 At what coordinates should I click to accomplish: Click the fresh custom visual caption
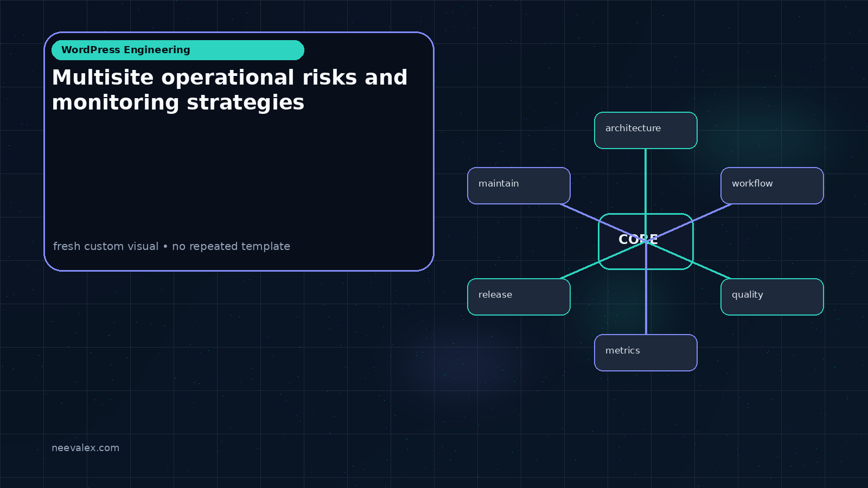[171, 246]
